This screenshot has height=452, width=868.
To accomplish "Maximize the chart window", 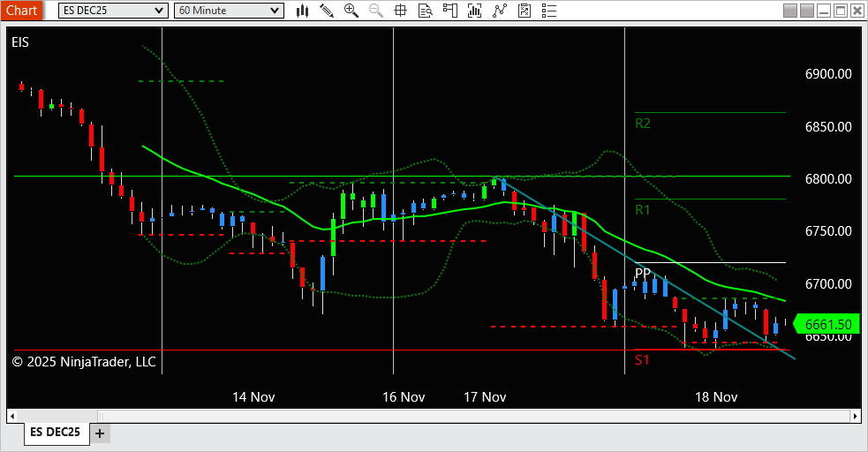I will pos(841,11).
